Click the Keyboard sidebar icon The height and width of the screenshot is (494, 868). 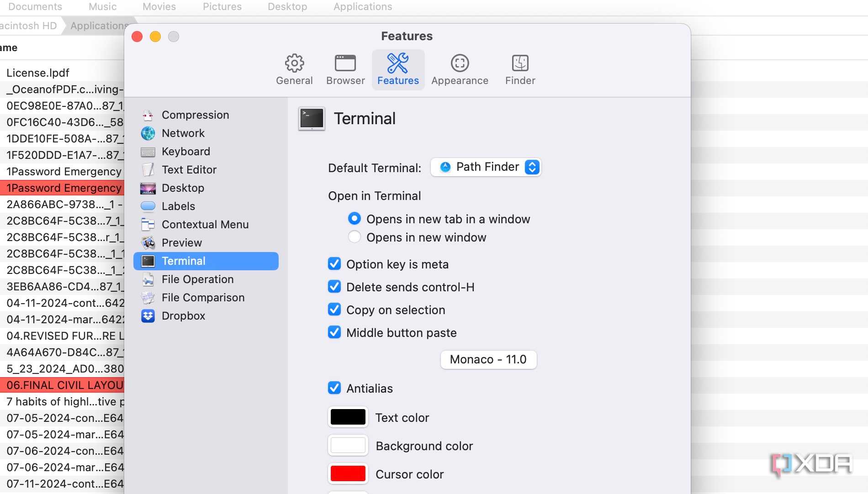pyautogui.click(x=148, y=152)
